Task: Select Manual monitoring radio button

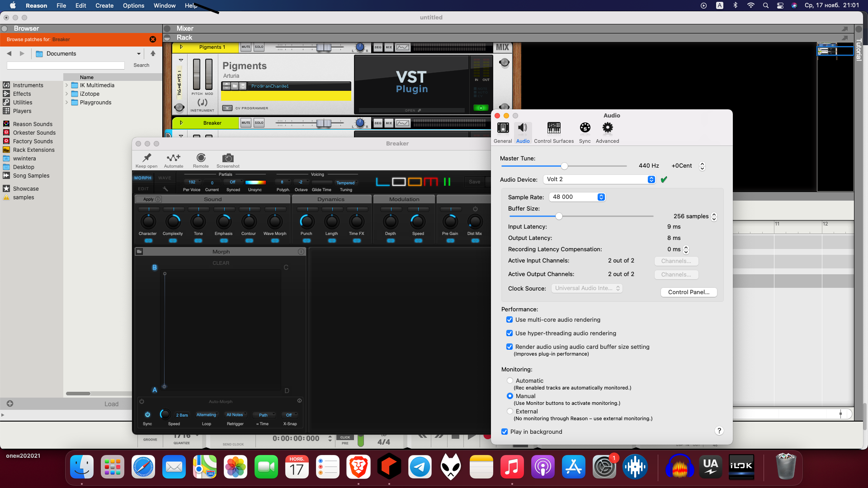Action: 510,396
